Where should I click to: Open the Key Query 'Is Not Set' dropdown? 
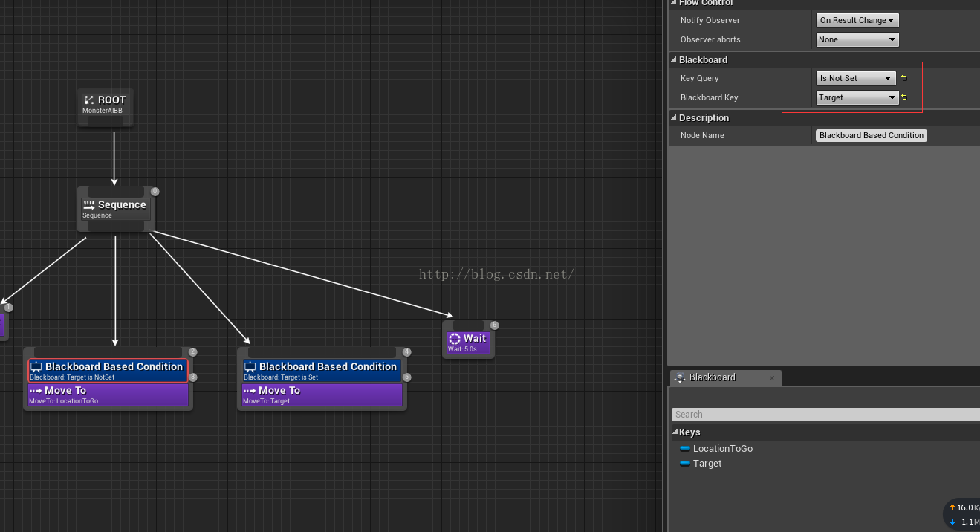pyautogui.click(x=857, y=78)
